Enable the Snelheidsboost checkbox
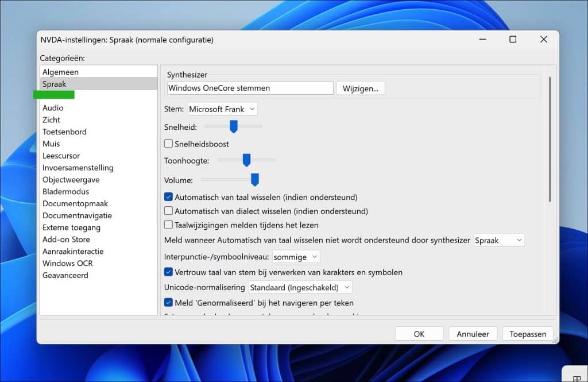Viewport: 588px width, 382px height. pos(169,144)
